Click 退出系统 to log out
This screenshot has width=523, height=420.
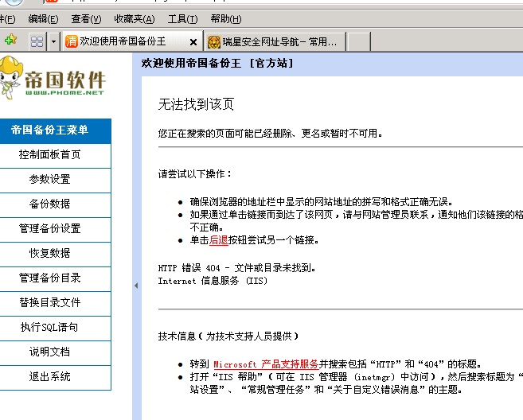pyautogui.click(x=56, y=377)
